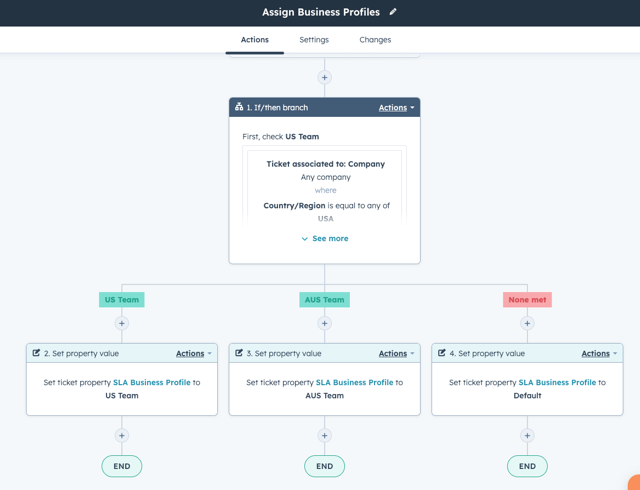Select the None met branch label

point(527,300)
